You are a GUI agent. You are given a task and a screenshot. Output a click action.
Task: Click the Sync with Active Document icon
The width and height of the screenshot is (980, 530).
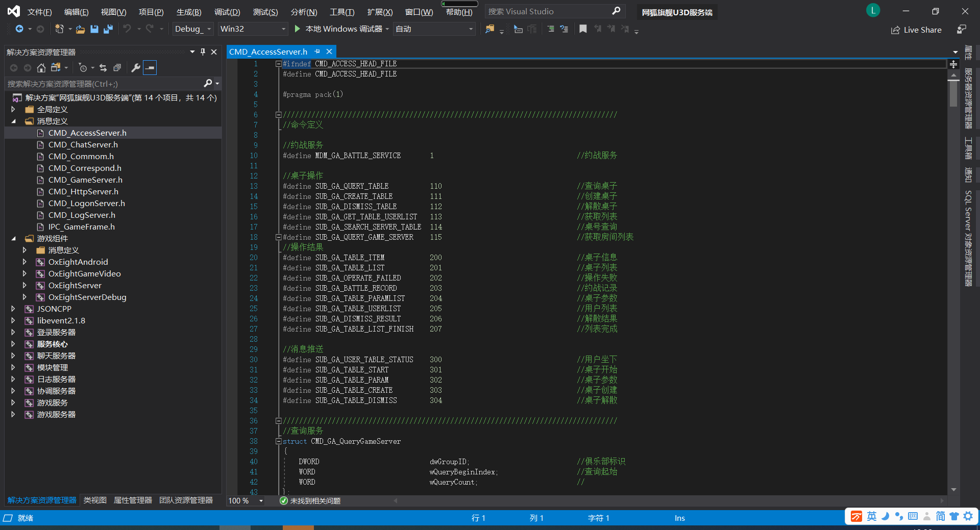[x=103, y=67]
